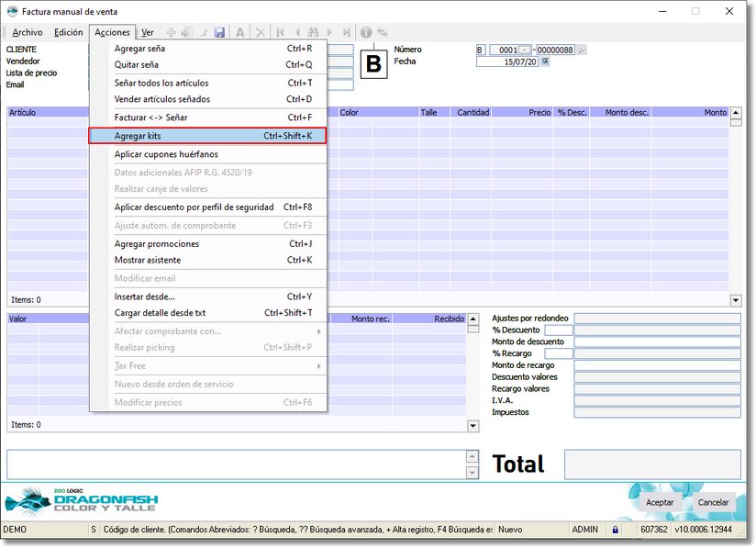Click the last-record navigation arrow icon
The height and width of the screenshot is (548, 756).
348,32
